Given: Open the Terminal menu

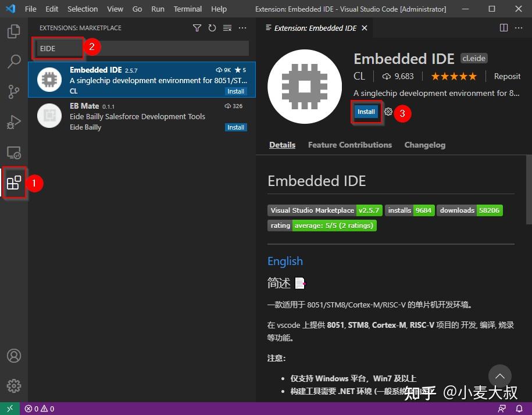Looking at the screenshot, I should coord(187,9).
